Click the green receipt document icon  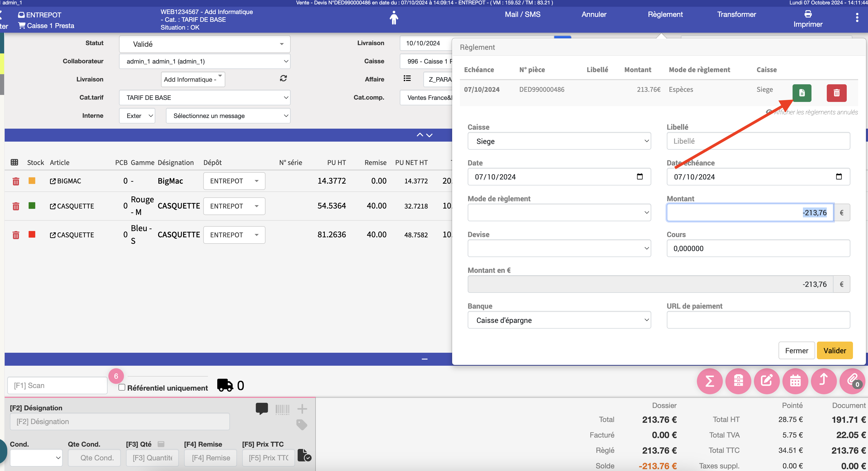click(x=802, y=93)
